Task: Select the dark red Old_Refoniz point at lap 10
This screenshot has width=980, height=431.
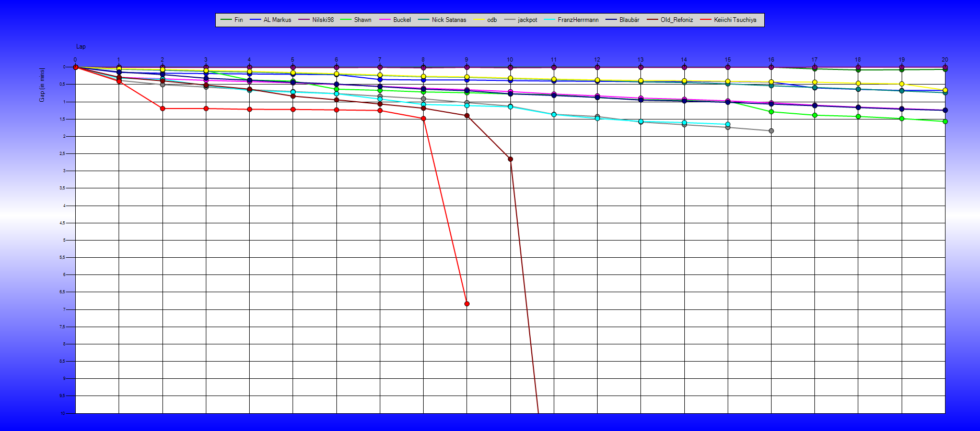Action: 510,159
